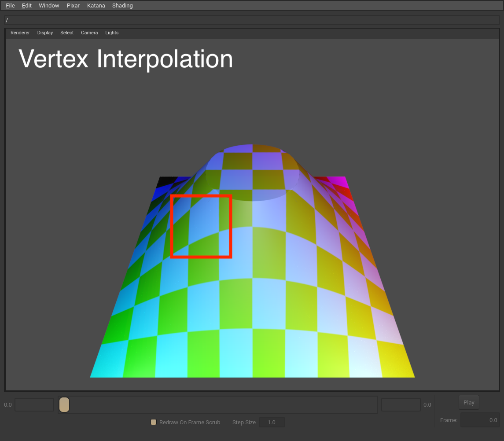This screenshot has width=504, height=441.
Task: Click the timeline end frame field
Action: (x=401, y=405)
